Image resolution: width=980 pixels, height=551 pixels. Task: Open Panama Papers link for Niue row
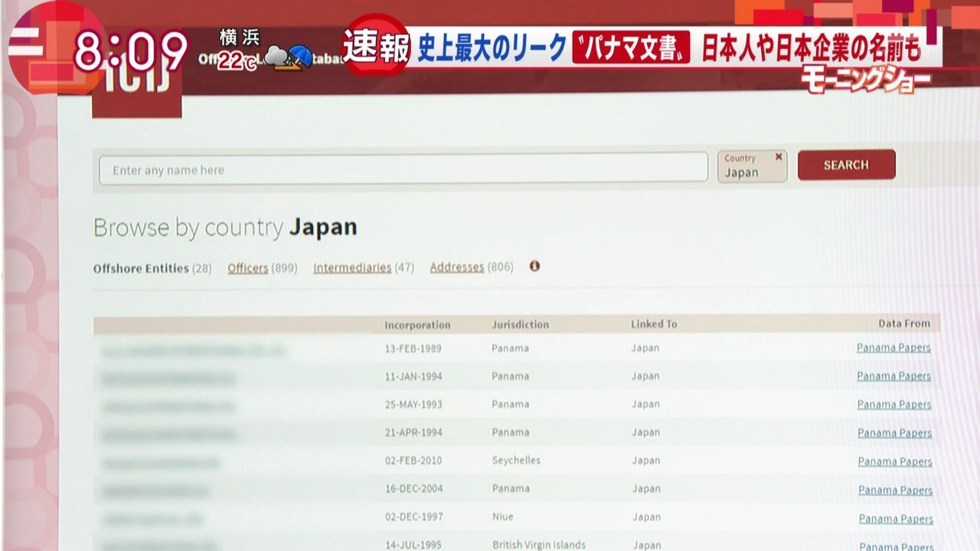(x=896, y=519)
